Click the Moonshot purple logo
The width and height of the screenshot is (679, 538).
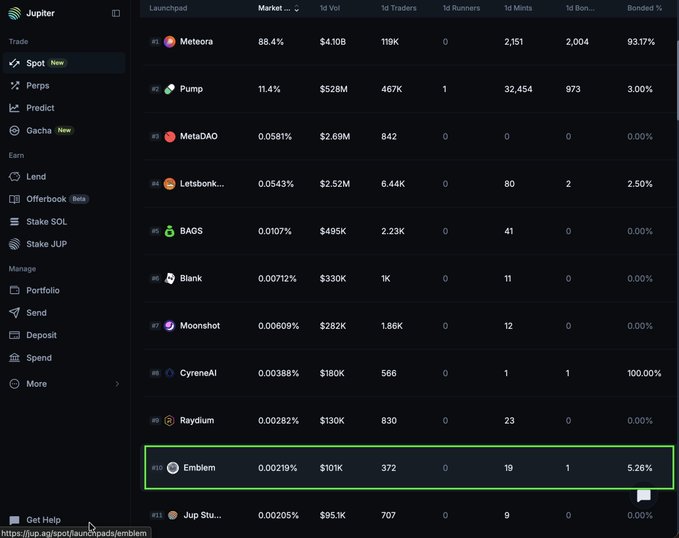(x=170, y=326)
